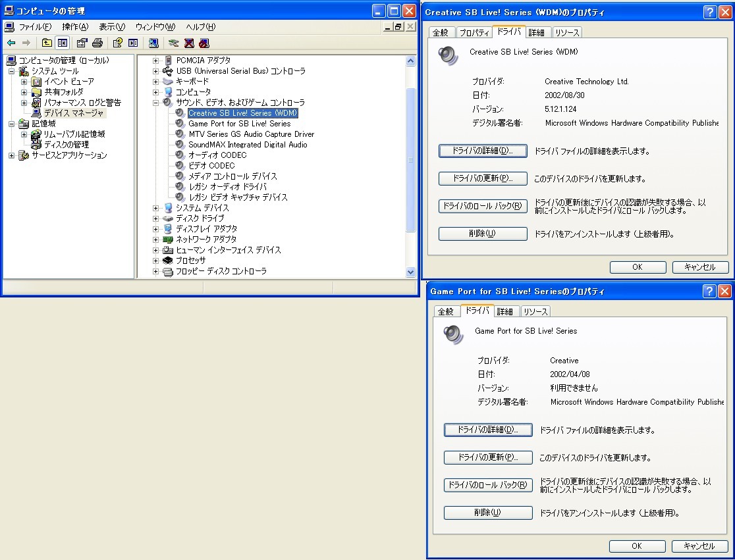Image resolution: width=735 pixels, height=560 pixels.
Task: Expand the ネットワーク アダプタ tree node
Action: [x=156, y=240]
